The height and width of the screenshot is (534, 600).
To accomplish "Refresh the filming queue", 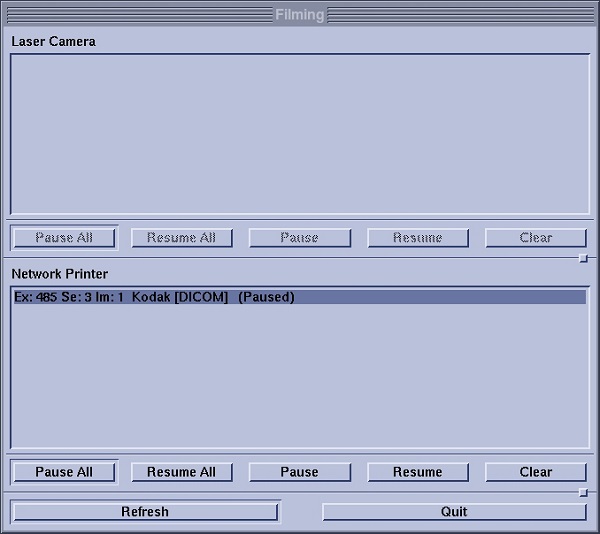I will (145, 512).
